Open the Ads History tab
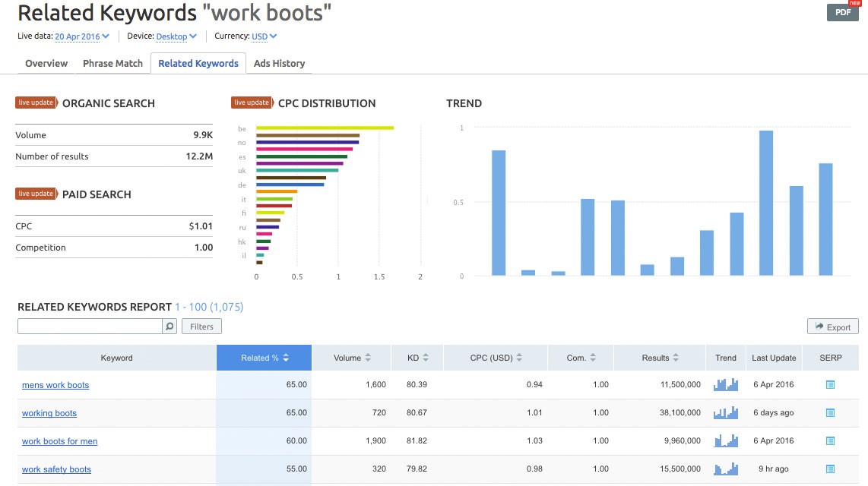 [x=279, y=63]
